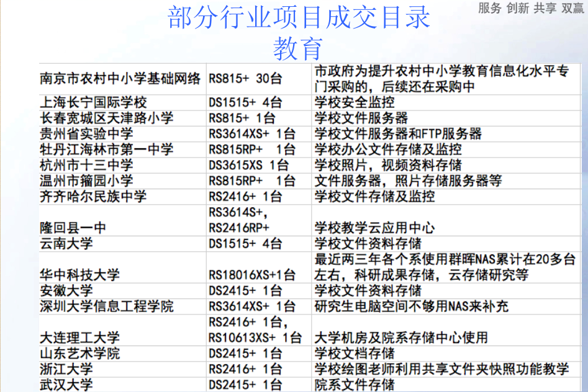Viewport: 588px width, 392px height.
Task: Select the "华中科技大学" row name
Action: click(79, 275)
